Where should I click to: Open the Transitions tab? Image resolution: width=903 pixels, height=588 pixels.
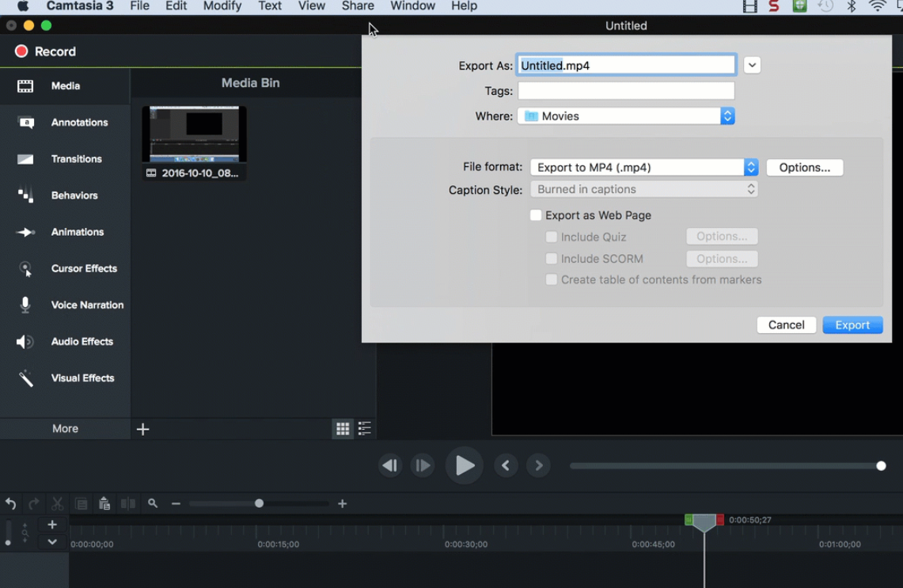point(65,159)
